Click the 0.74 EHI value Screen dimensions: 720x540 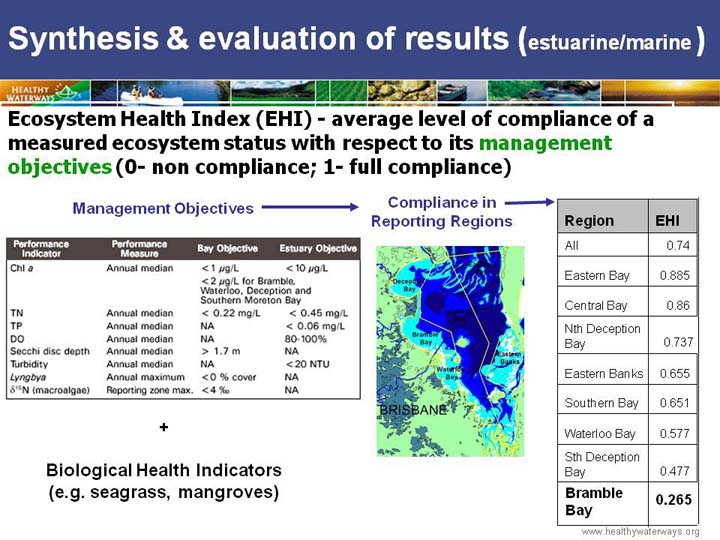678,246
